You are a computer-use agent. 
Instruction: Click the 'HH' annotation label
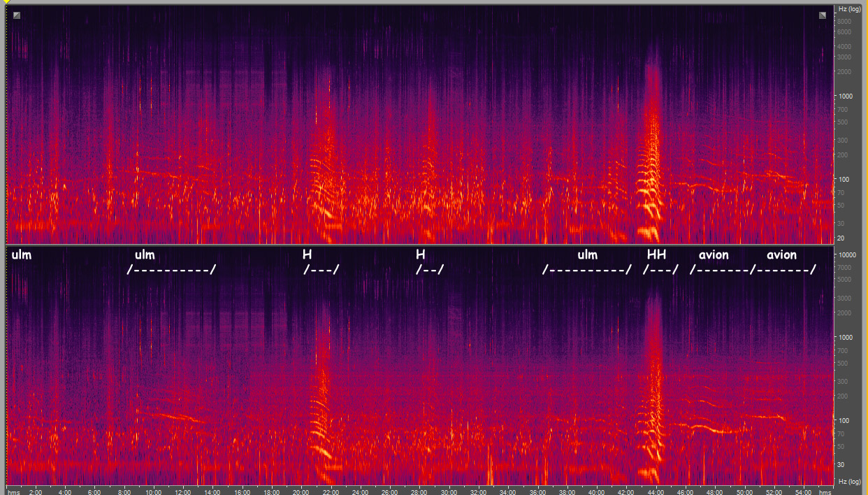(x=656, y=255)
